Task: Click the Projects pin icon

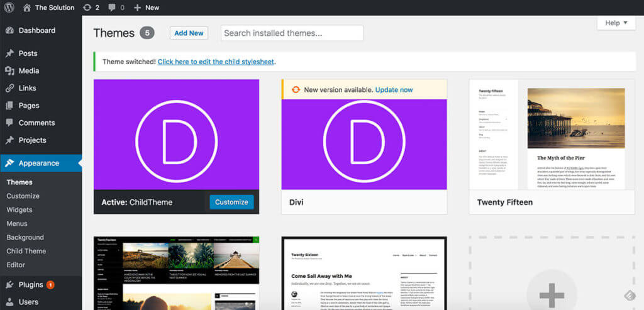Action: [x=10, y=140]
